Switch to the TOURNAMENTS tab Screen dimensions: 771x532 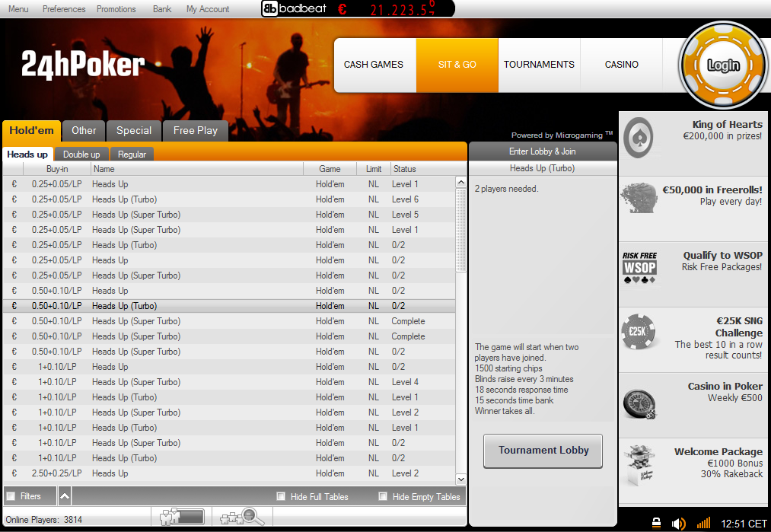[x=539, y=65]
